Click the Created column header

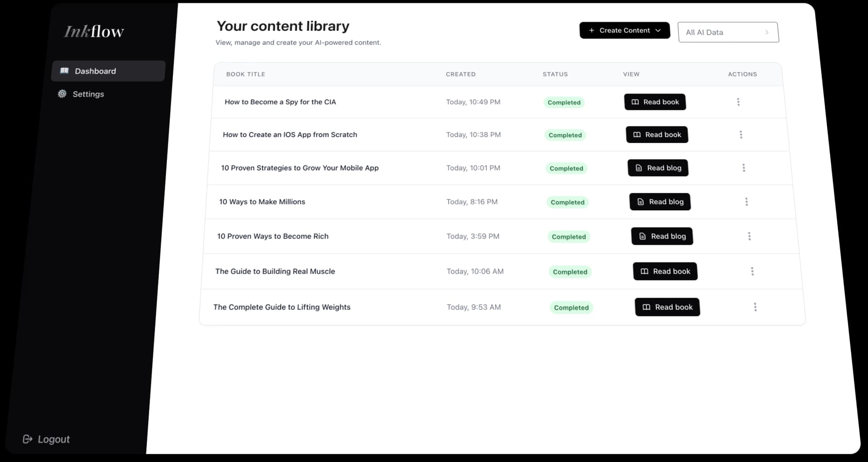(460, 74)
